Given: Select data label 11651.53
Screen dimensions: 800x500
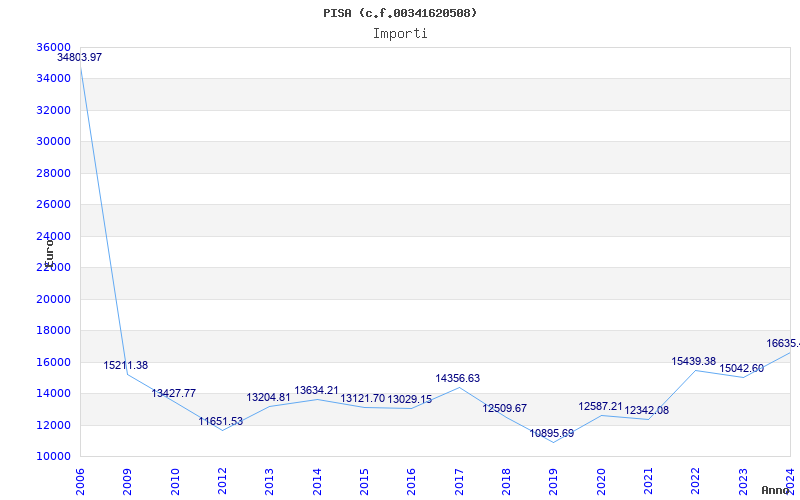Looking at the screenshot, I should (221, 421).
